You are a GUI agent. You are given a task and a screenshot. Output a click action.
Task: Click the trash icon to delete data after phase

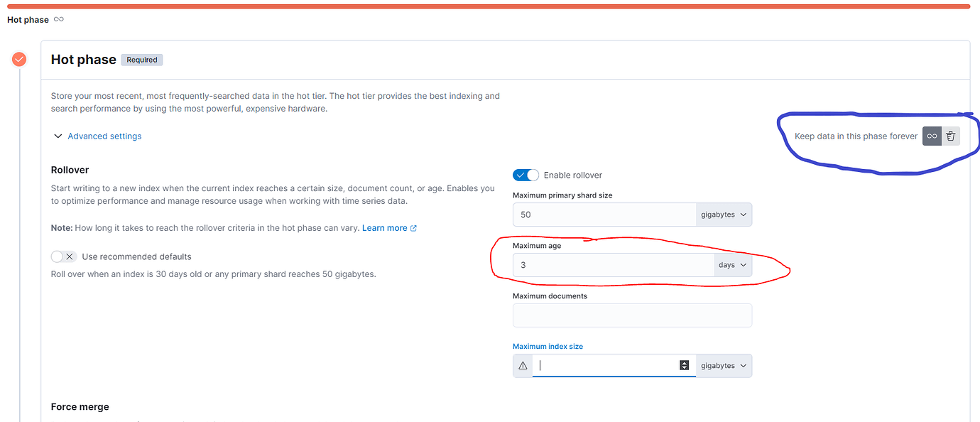[x=950, y=136]
